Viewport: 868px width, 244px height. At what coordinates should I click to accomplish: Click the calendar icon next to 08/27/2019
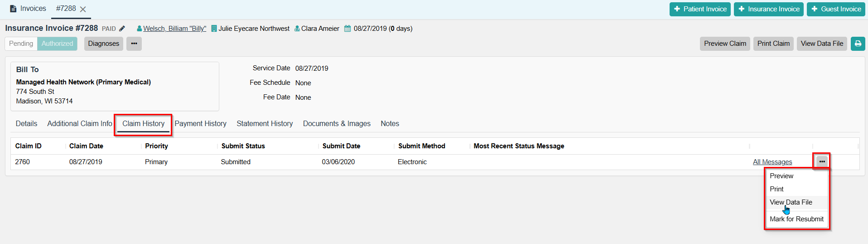347,29
